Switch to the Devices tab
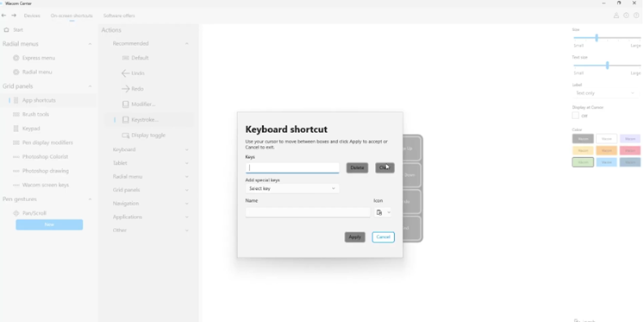The height and width of the screenshot is (322, 644). (x=32, y=16)
